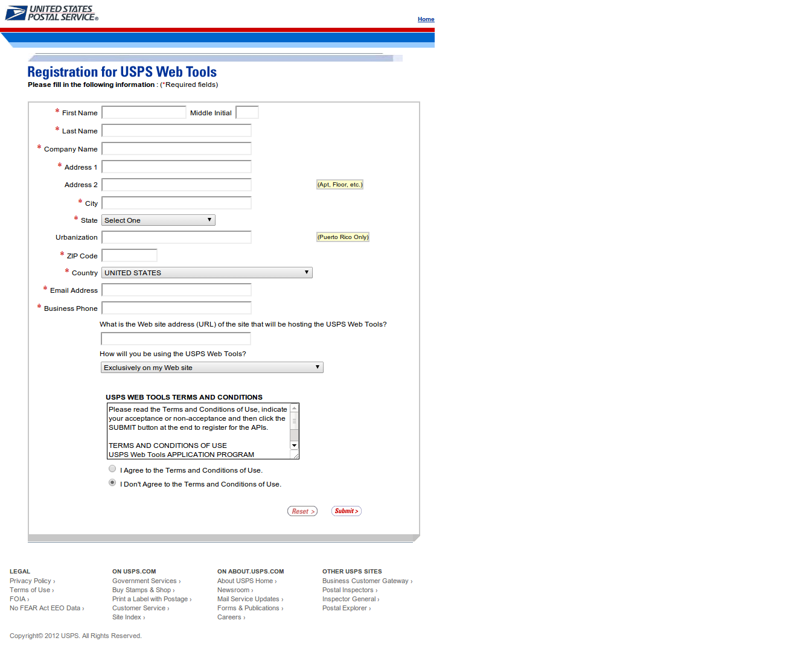Viewport: 812px width, 658px height.
Task: Grab the terms box resize handle
Action: click(296, 456)
